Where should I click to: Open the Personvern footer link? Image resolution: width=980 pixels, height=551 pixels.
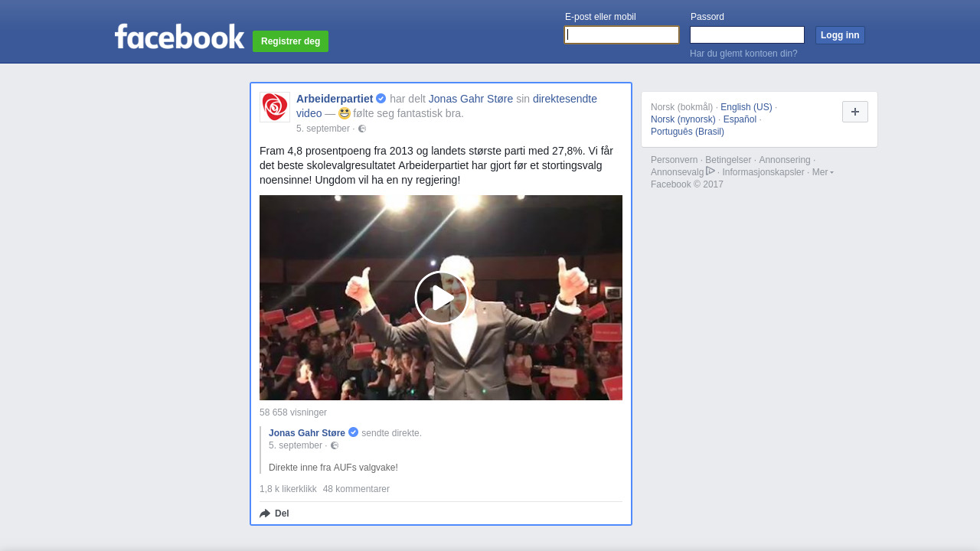coord(675,160)
